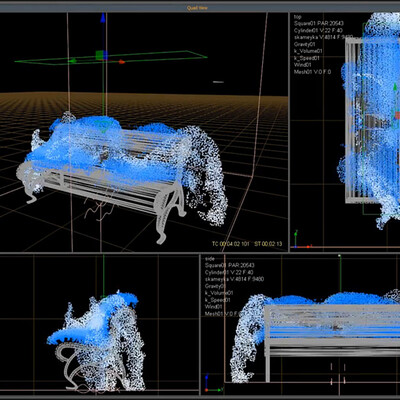Image resolution: width=400 pixels, height=400 pixels.
Task: Select Wind01 in top view list
Action: tap(303, 65)
